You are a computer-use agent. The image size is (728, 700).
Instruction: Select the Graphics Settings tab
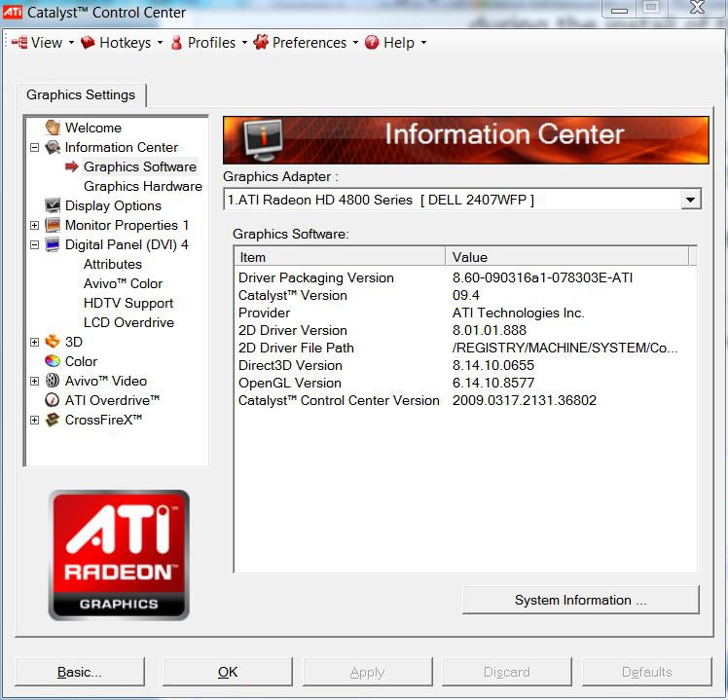coord(81,94)
